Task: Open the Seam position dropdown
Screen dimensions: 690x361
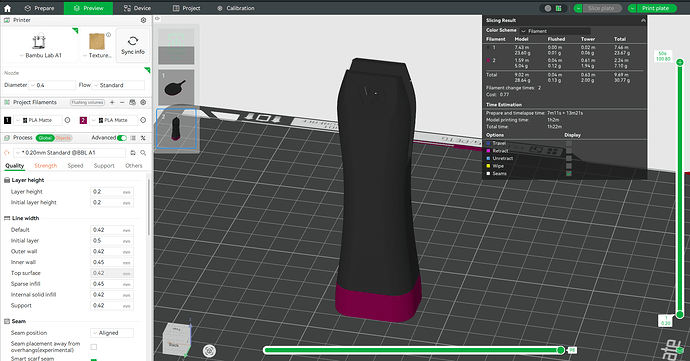Action: [x=112, y=333]
